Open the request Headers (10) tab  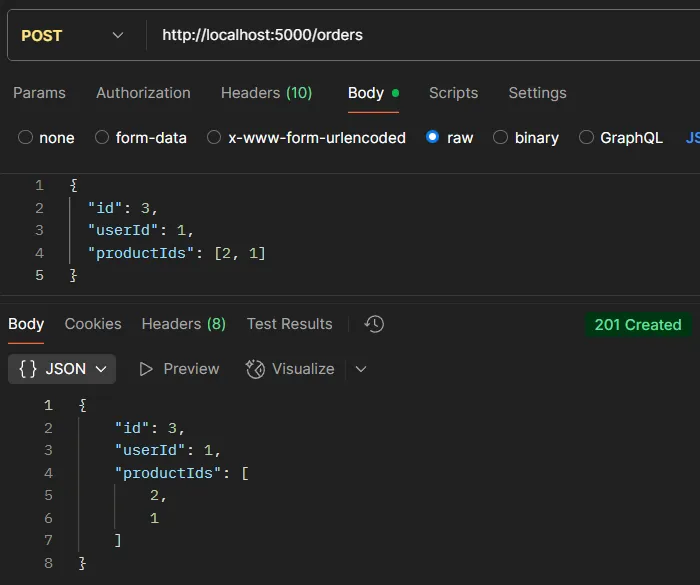[267, 93]
